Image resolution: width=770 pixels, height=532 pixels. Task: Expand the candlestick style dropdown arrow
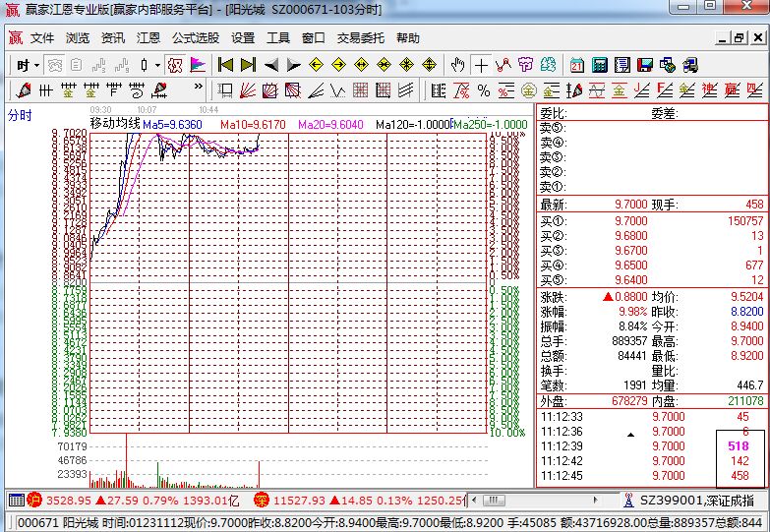pos(157,65)
